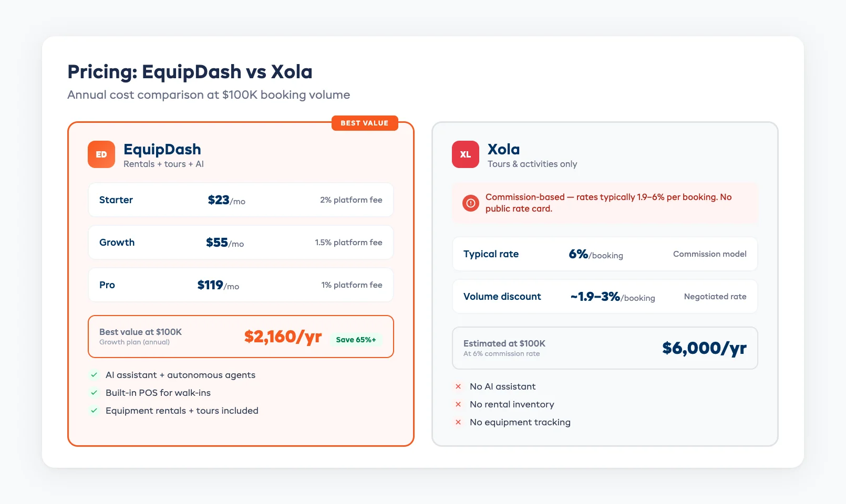The image size is (846, 504).
Task: Toggle the Growth plan row
Action: 241,242
